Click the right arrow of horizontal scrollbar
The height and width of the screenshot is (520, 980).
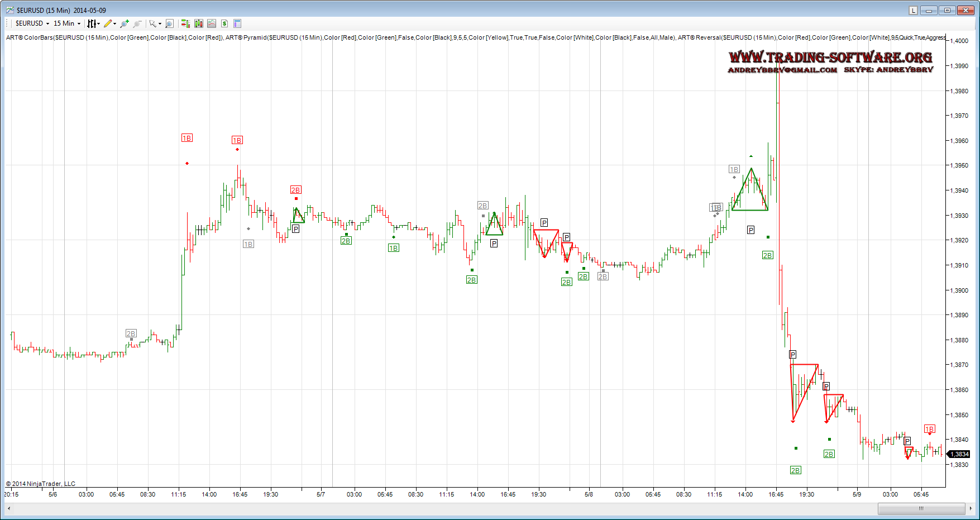971,508
